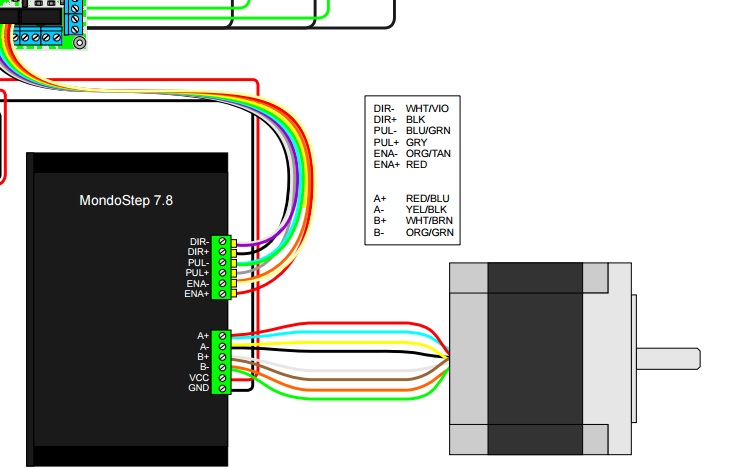Select the PUL- terminal screw
Screen dimensions: 732x469
(221, 262)
